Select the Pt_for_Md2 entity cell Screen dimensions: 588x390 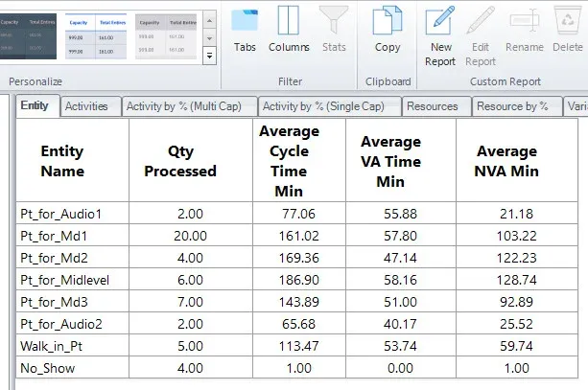coord(72,258)
